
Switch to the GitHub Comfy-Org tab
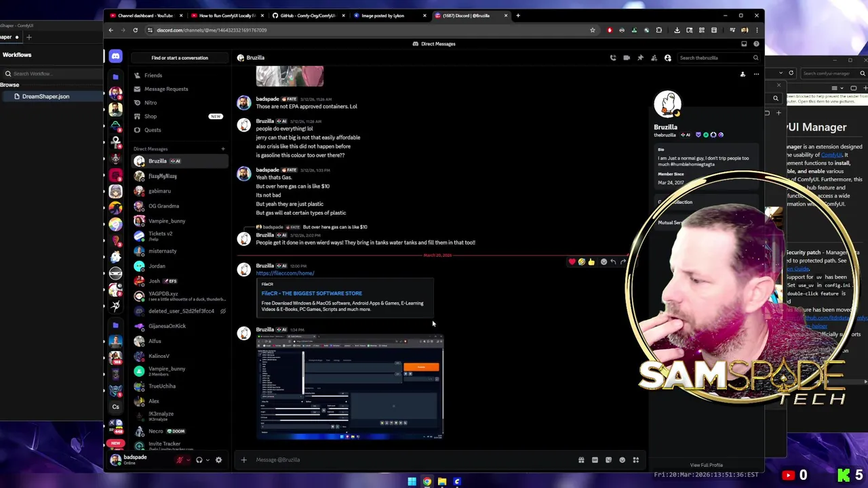[x=307, y=16]
